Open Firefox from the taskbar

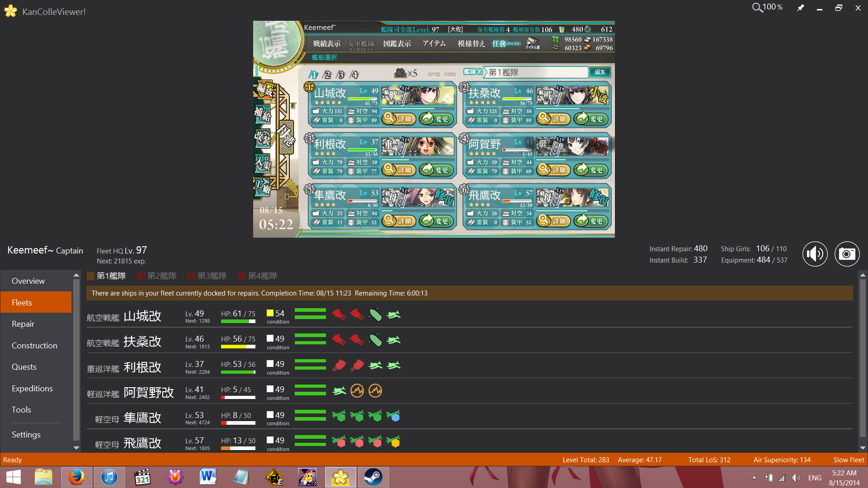pyautogui.click(x=76, y=477)
